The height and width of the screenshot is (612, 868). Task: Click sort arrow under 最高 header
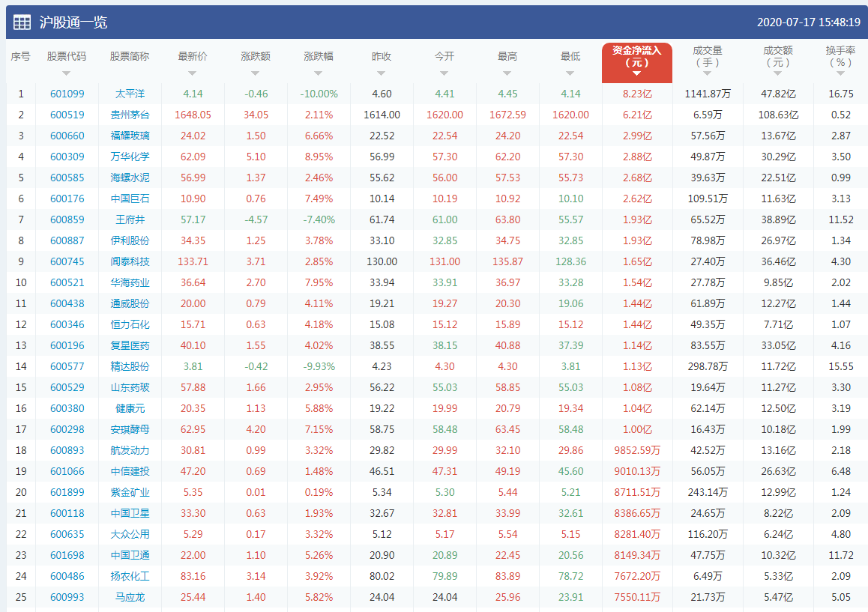(x=507, y=73)
